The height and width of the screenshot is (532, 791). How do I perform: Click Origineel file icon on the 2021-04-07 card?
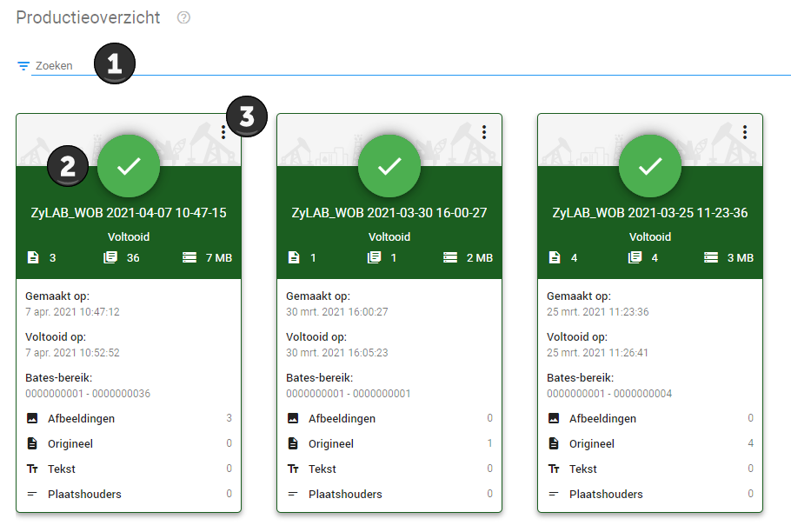[x=32, y=443]
